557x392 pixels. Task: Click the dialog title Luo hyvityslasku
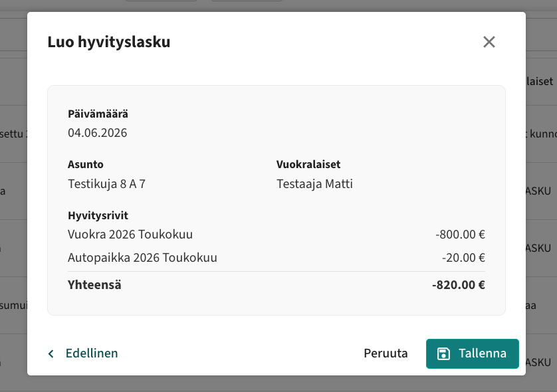[109, 42]
